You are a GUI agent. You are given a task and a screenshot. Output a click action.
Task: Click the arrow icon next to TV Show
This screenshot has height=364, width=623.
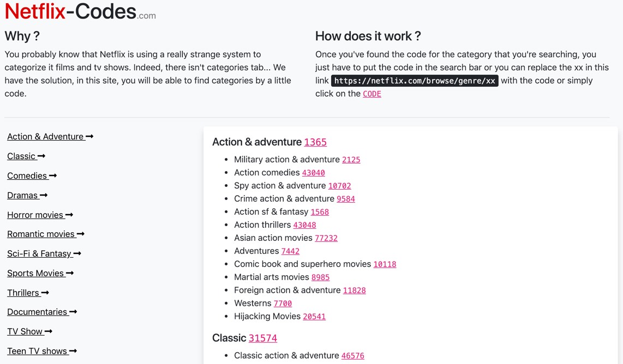pos(49,332)
